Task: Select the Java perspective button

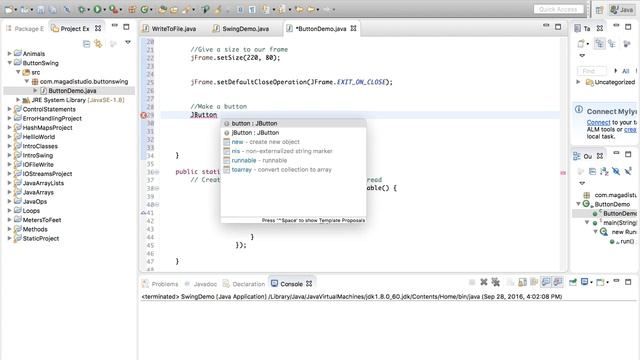Action: pyautogui.click(x=622, y=10)
